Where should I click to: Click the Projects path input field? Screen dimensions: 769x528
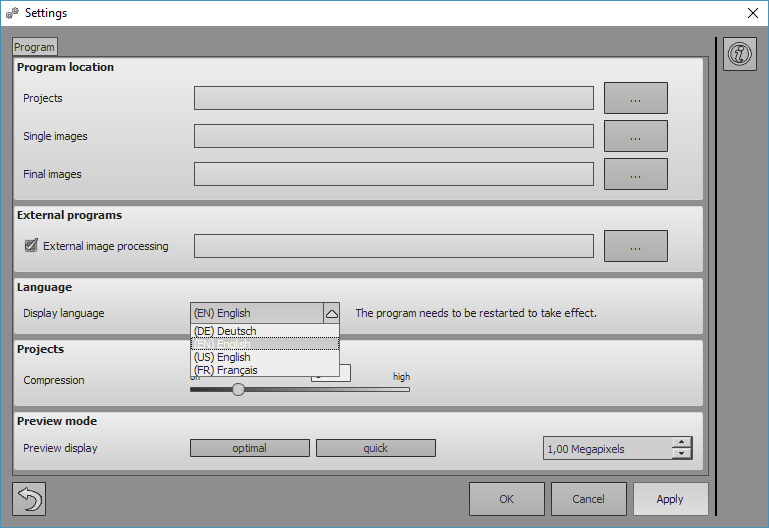pos(394,98)
